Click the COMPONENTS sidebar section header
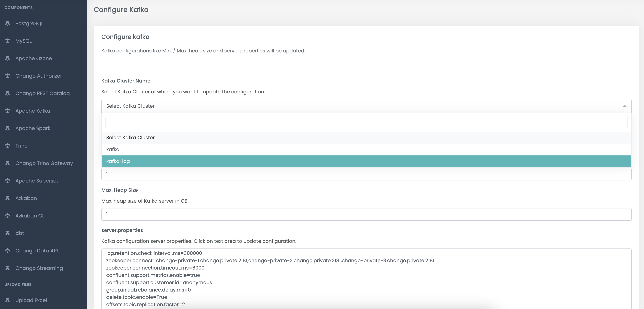This screenshot has width=644, height=309. tap(19, 8)
